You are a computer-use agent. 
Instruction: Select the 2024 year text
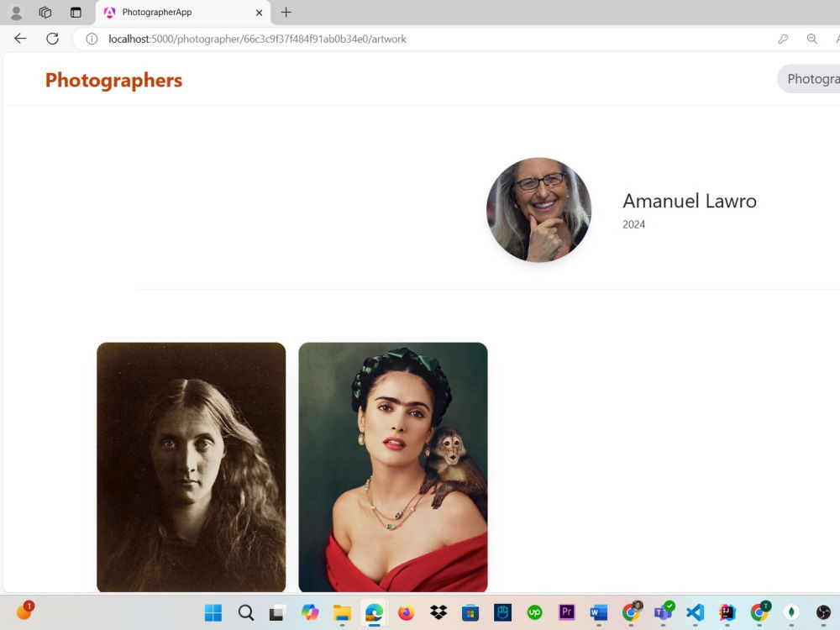633,224
